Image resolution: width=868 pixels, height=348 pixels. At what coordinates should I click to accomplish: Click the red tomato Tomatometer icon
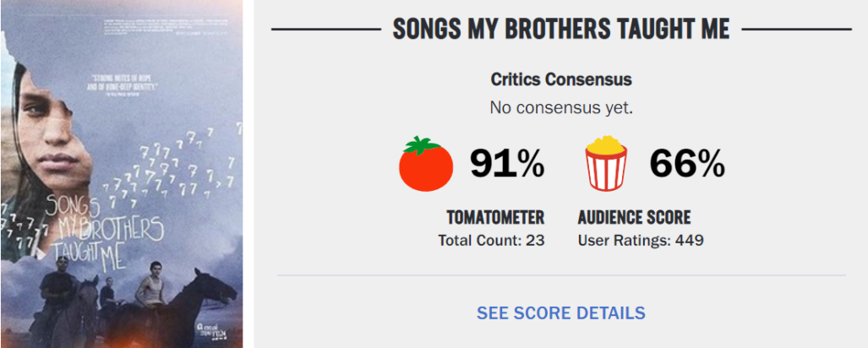(x=426, y=164)
